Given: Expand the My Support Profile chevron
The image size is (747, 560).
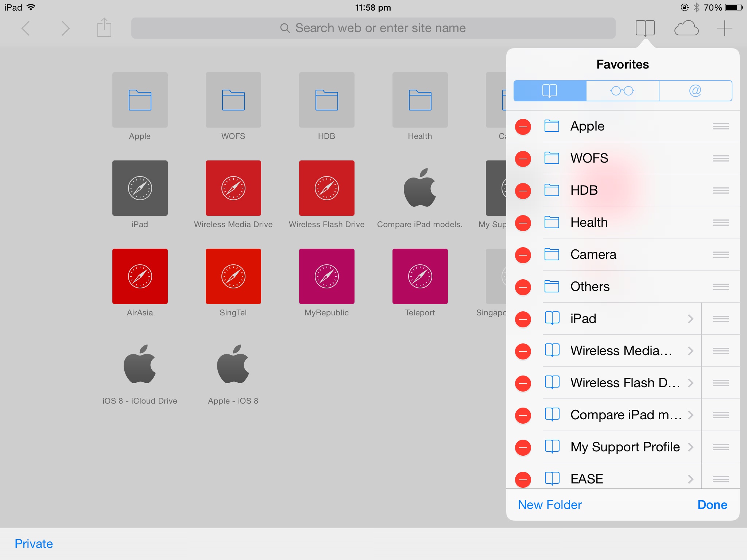Looking at the screenshot, I should coord(691,447).
